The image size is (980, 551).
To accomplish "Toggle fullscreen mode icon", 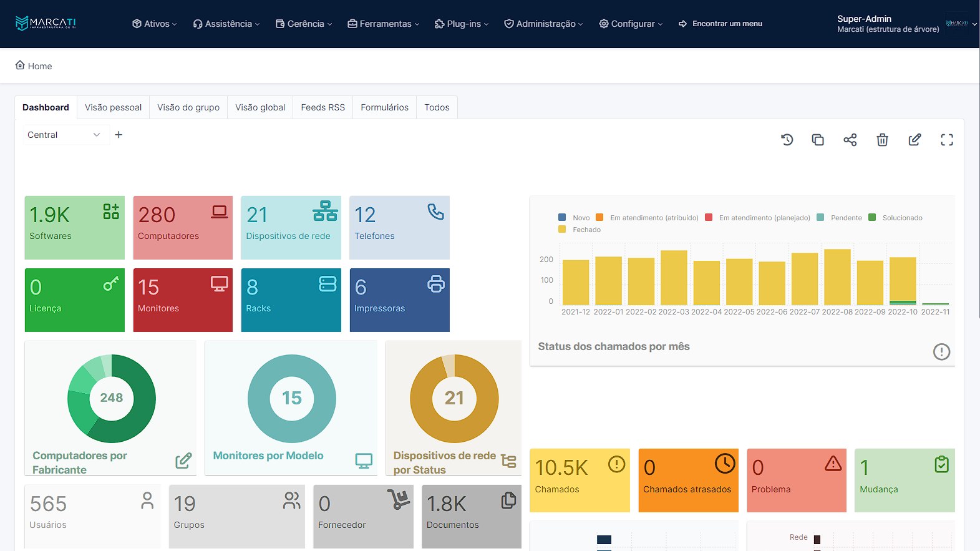I will tap(947, 140).
